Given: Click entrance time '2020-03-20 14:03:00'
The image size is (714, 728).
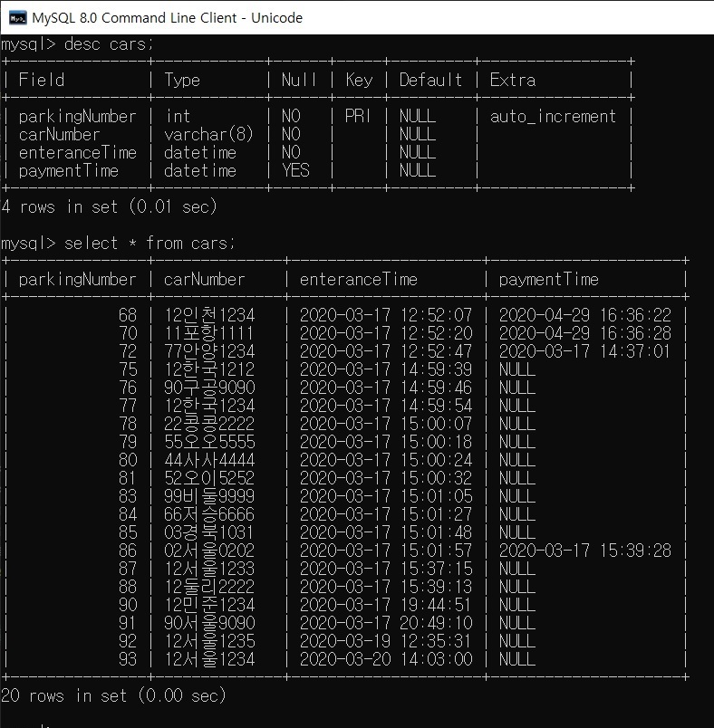Looking at the screenshot, I should click(x=386, y=659).
